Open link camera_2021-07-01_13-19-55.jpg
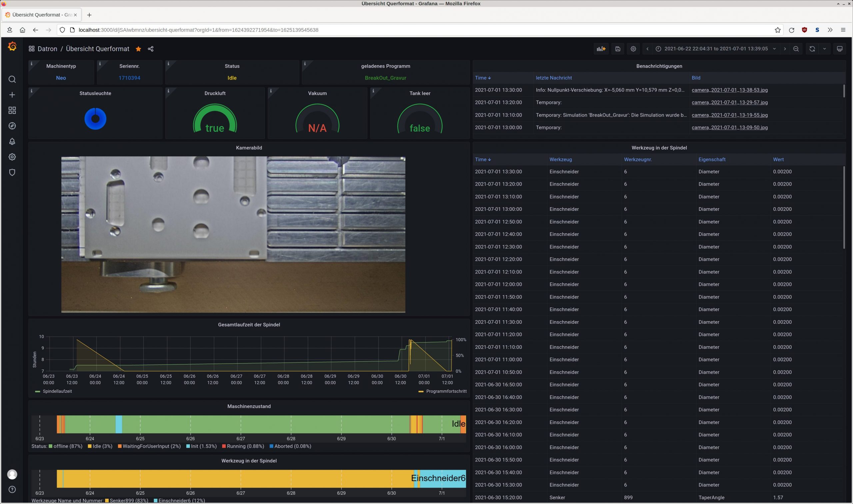The width and height of the screenshot is (853, 504). pos(729,115)
